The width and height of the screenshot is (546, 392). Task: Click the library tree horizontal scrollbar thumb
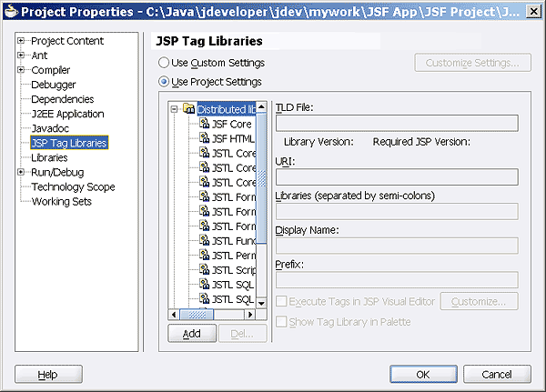click(x=199, y=315)
